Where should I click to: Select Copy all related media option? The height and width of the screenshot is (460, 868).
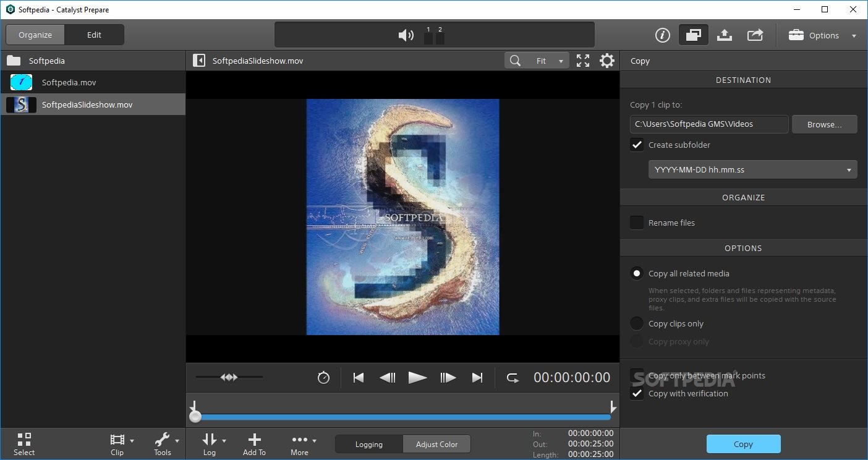637,273
